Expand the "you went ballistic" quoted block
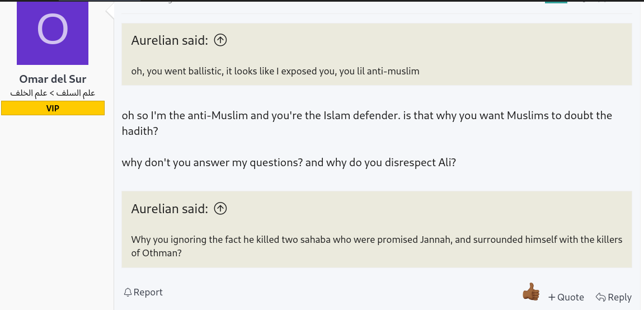The image size is (644, 310). 275,71
